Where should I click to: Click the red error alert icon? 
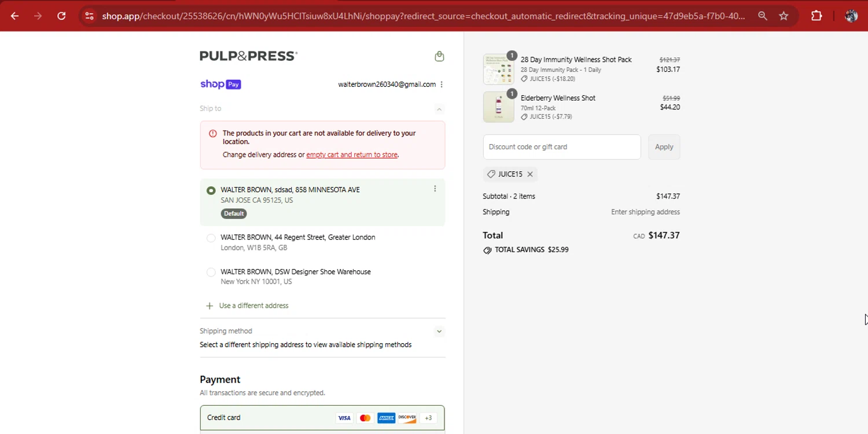click(x=212, y=134)
